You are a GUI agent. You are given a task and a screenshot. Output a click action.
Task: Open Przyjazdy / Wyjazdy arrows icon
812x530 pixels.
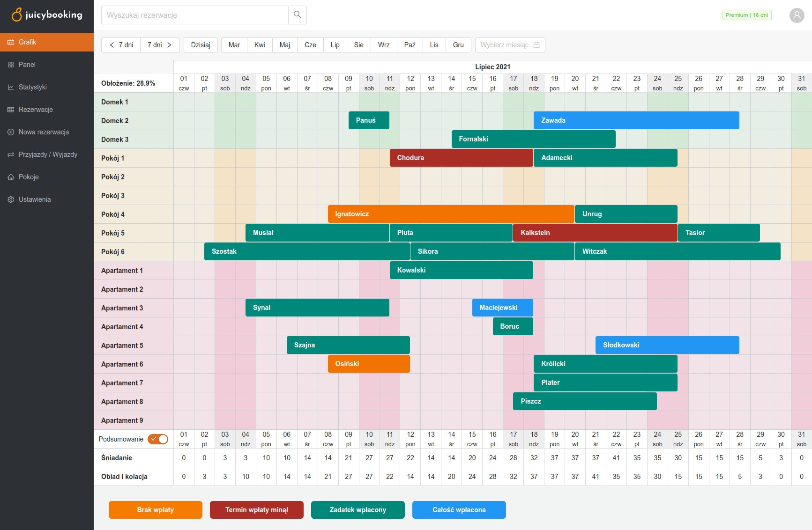tap(11, 155)
